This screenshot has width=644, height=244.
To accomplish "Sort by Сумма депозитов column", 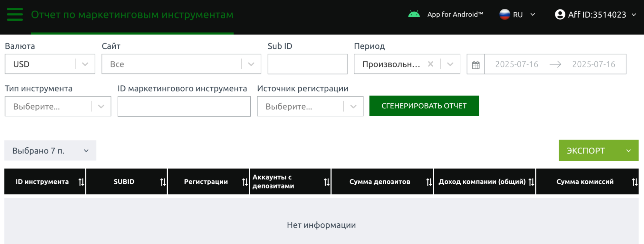I will pyautogui.click(x=429, y=182).
